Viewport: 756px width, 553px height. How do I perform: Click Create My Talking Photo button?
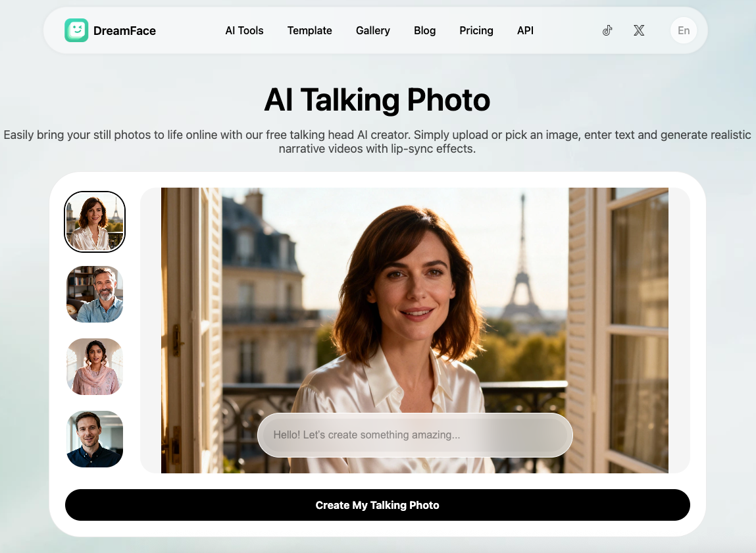tap(378, 505)
